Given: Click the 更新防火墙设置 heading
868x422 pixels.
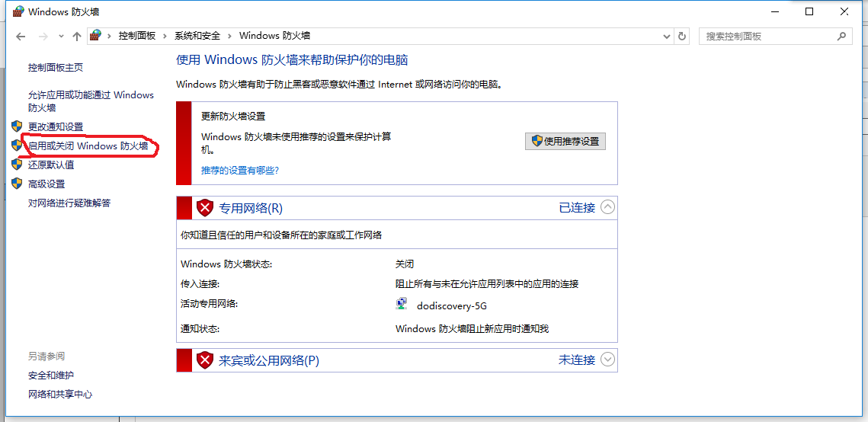Looking at the screenshot, I should pos(233,116).
